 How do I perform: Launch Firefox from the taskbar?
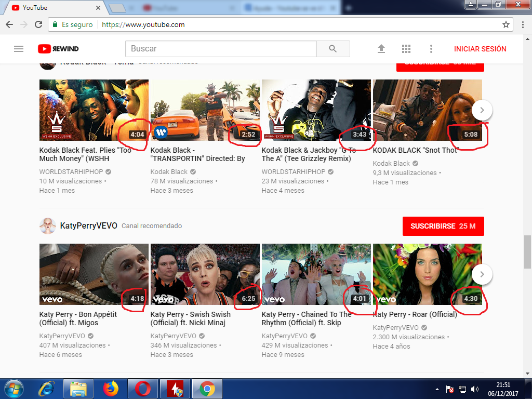click(x=110, y=389)
